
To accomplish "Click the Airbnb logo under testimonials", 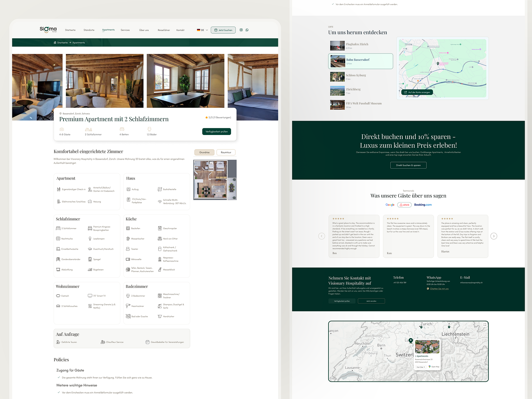I will [404, 205].
